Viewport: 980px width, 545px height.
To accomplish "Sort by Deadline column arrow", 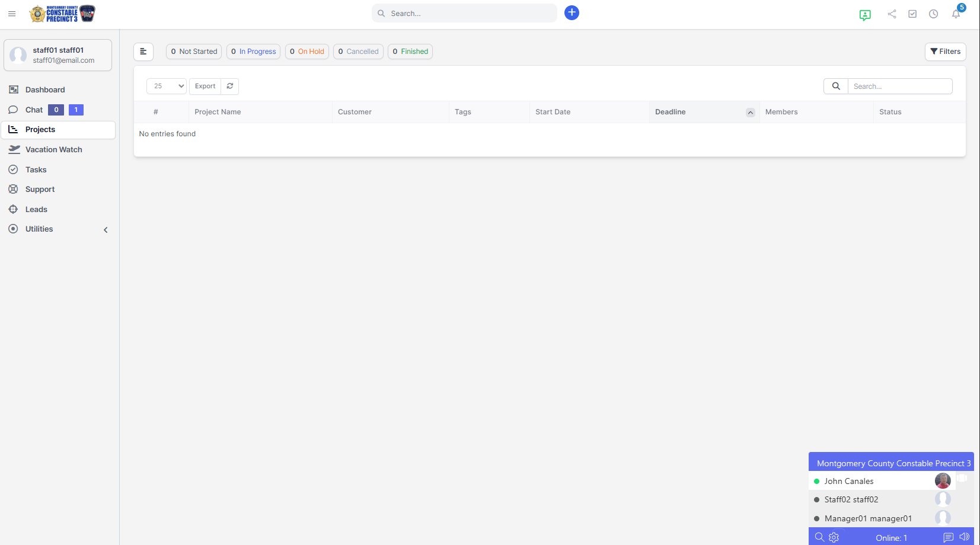I will 750,113.
